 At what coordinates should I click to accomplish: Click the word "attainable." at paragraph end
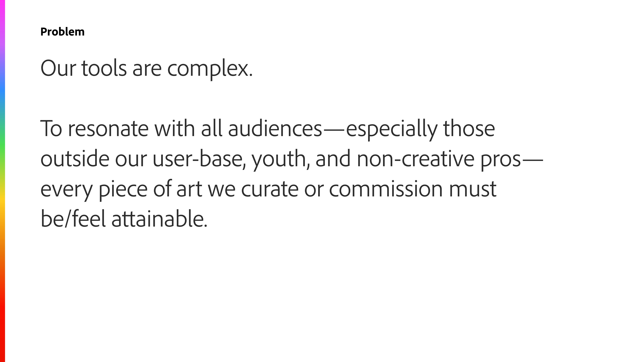[159, 219]
